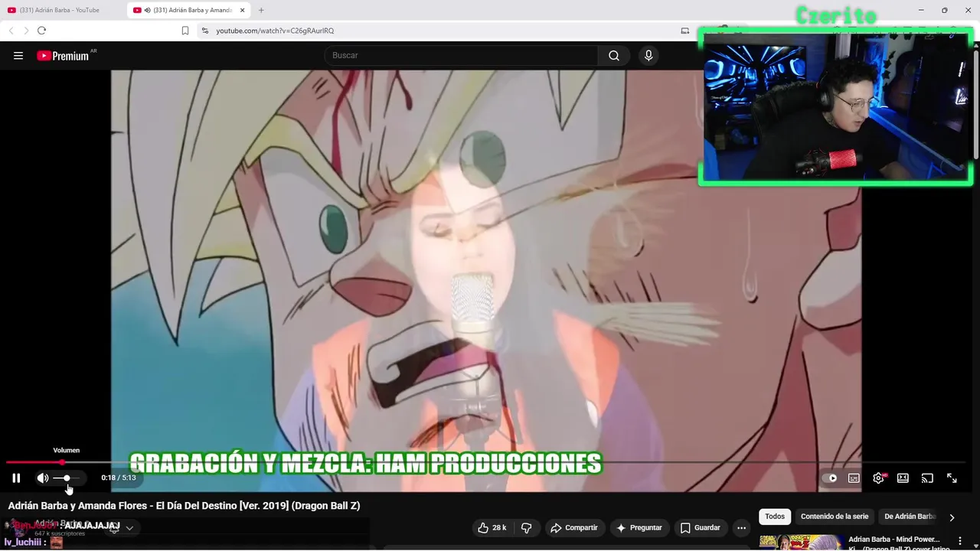
Task: Open Mind Power video options menu
Action: [960, 541]
